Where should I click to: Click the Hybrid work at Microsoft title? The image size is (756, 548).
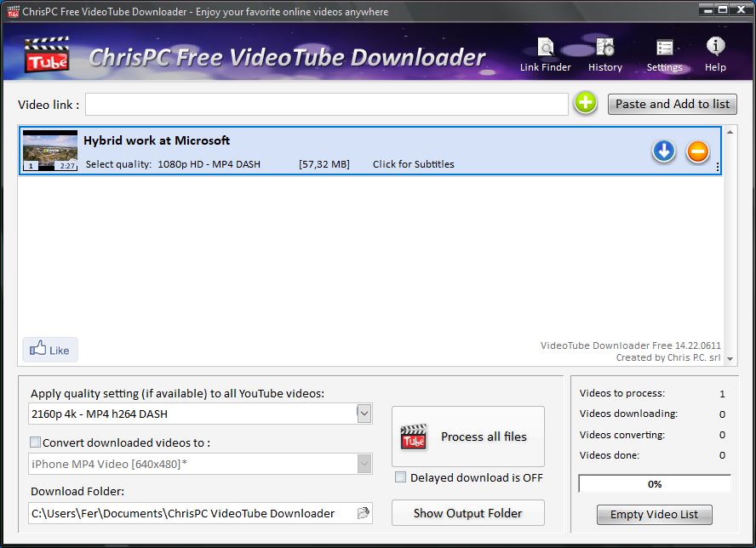point(157,140)
